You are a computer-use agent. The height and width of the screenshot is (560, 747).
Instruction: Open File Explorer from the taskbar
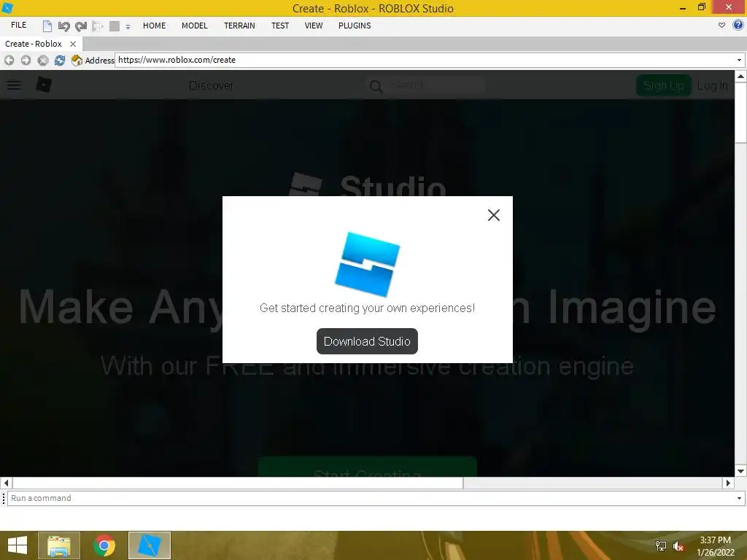click(x=59, y=545)
